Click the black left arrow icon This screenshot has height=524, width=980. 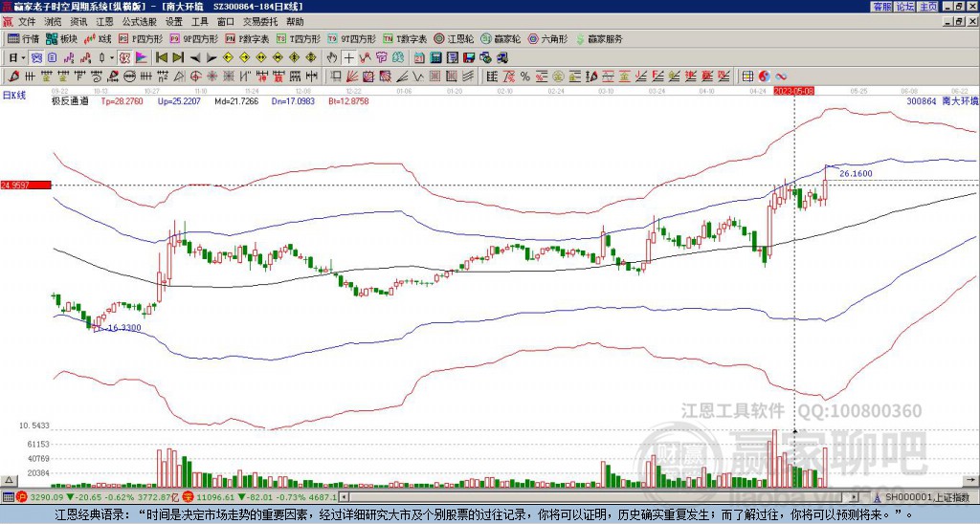(x=195, y=57)
